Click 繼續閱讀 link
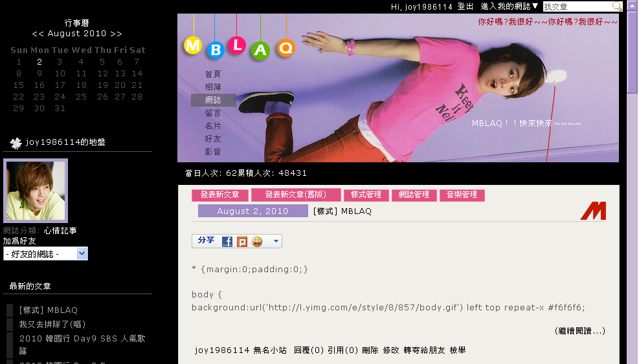The height and width of the screenshot is (364, 639). click(580, 330)
